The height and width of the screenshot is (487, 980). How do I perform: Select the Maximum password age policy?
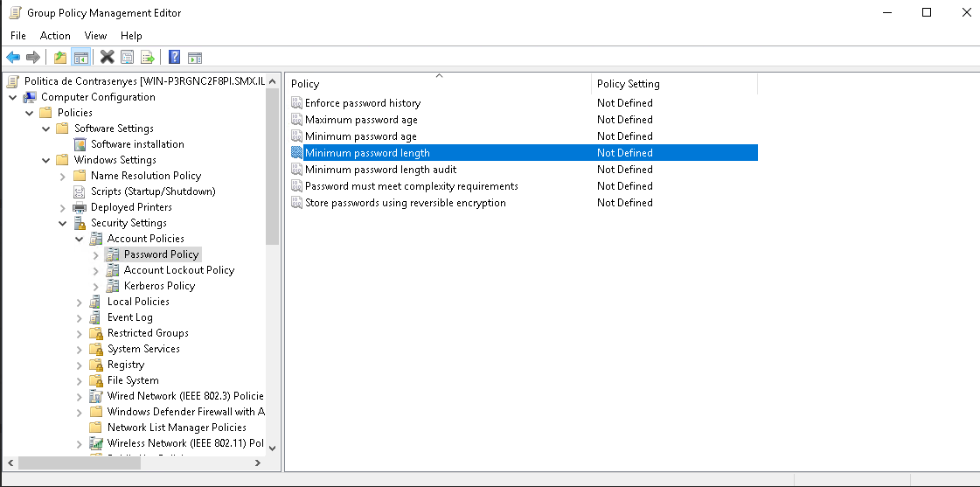click(361, 120)
